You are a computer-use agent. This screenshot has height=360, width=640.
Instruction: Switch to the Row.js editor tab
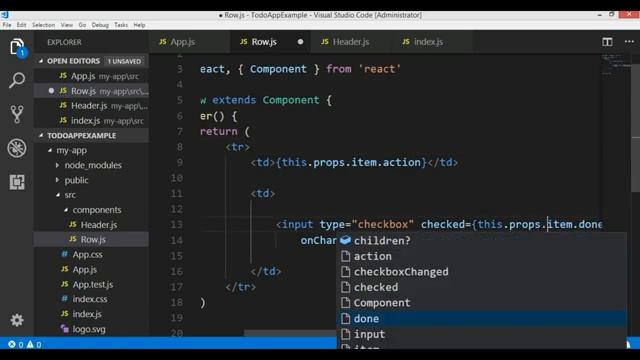(x=270, y=42)
